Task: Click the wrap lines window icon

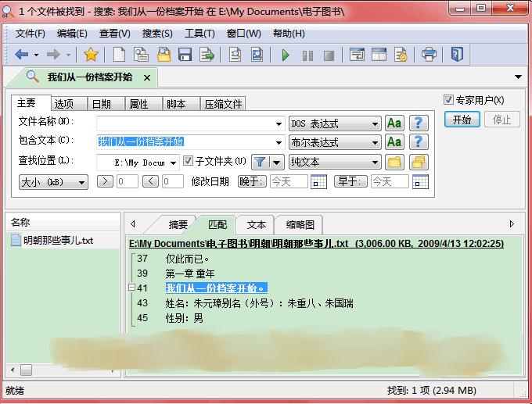Action: [358, 54]
